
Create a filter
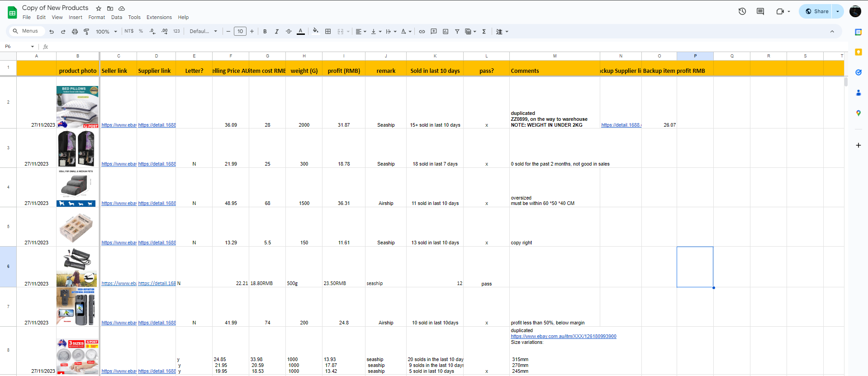click(x=457, y=32)
